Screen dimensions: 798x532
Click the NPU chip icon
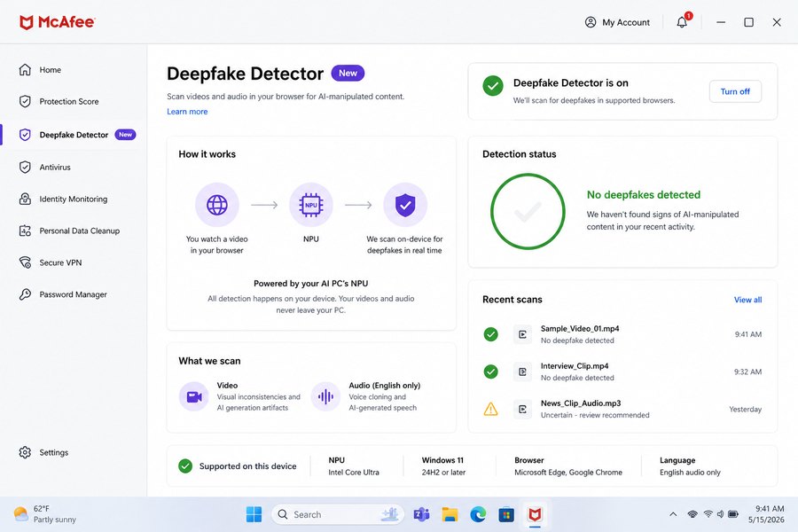(311, 205)
